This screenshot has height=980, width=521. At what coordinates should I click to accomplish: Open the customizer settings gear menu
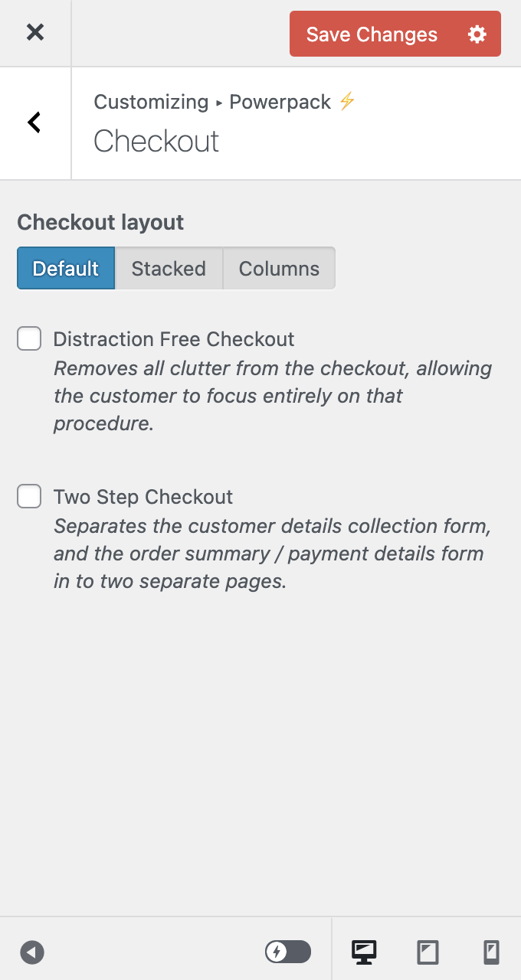(477, 34)
